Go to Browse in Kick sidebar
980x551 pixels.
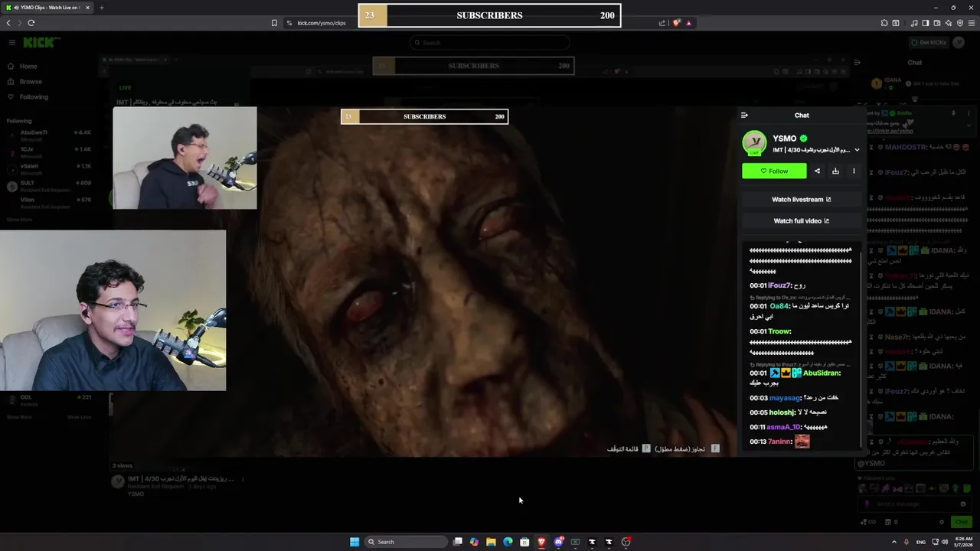pyautogui.click(x=31, y=82)
